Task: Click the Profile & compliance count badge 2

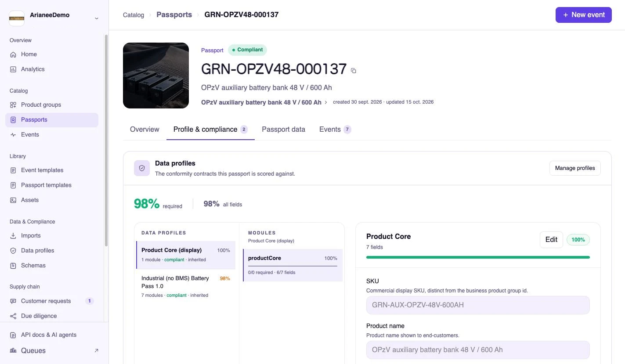Action: [244, 130]
